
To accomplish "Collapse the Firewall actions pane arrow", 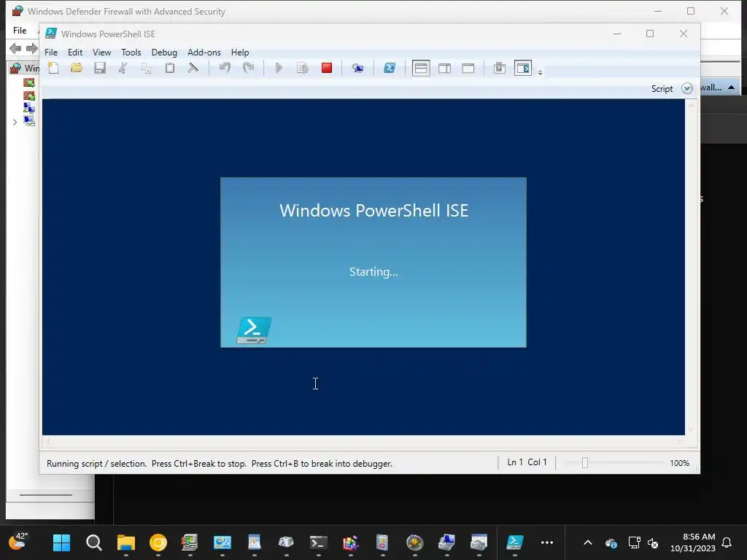I will click(x=731, y=87).
